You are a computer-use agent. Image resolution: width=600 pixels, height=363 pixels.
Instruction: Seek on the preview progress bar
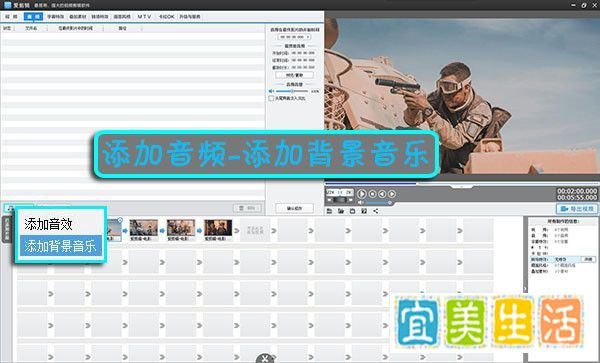tap(462, 184)
